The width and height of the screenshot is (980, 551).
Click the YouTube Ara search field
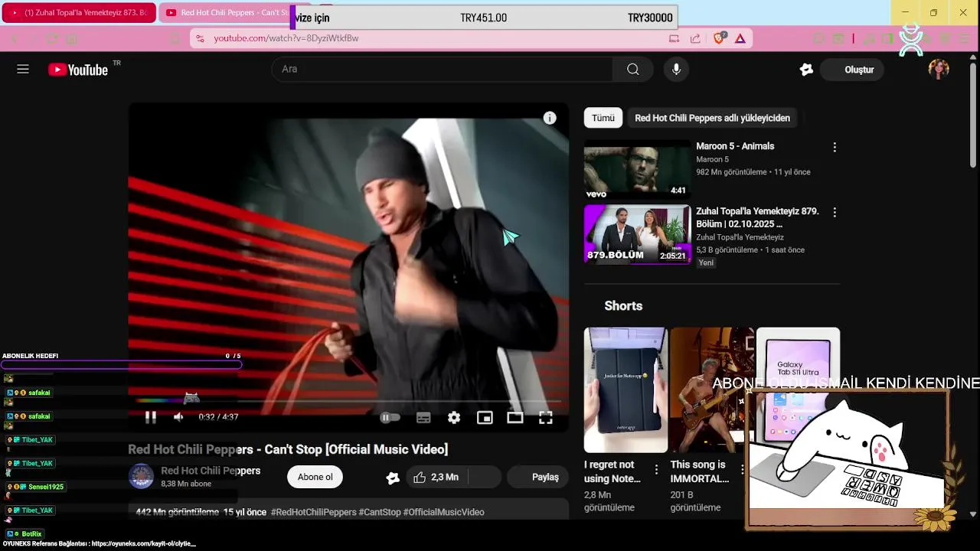[x=442, y=70]
